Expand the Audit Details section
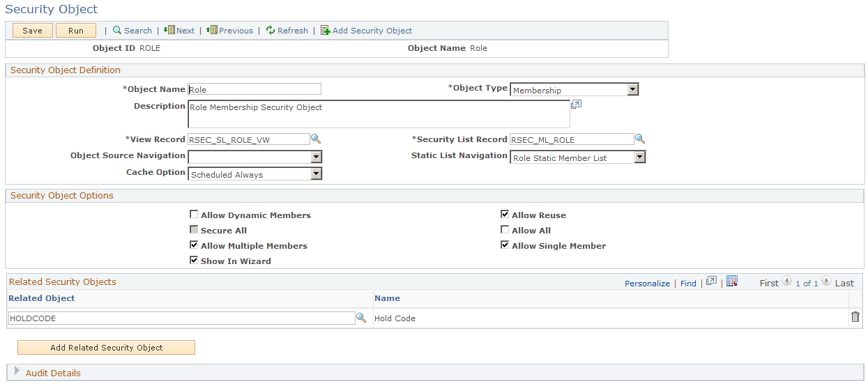 coord(16,373)
